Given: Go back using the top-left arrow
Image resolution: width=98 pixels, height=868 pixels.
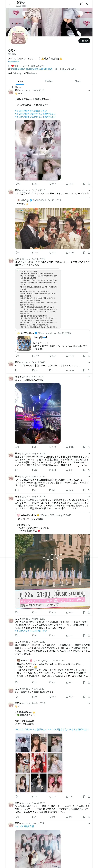Looking at the screenshot, I should tap(9, 4).
